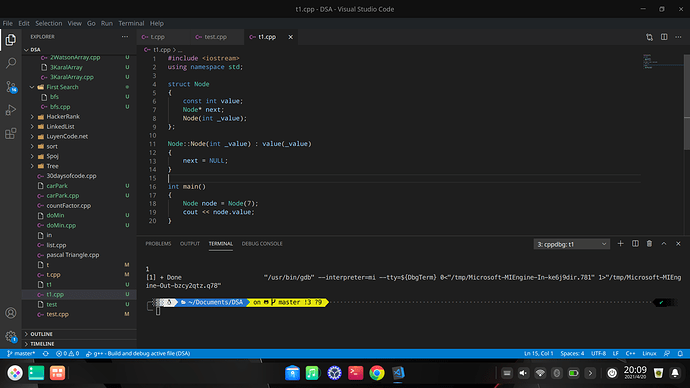Open the Source Control view
The image size is (690, 388).
coord(11,87)
